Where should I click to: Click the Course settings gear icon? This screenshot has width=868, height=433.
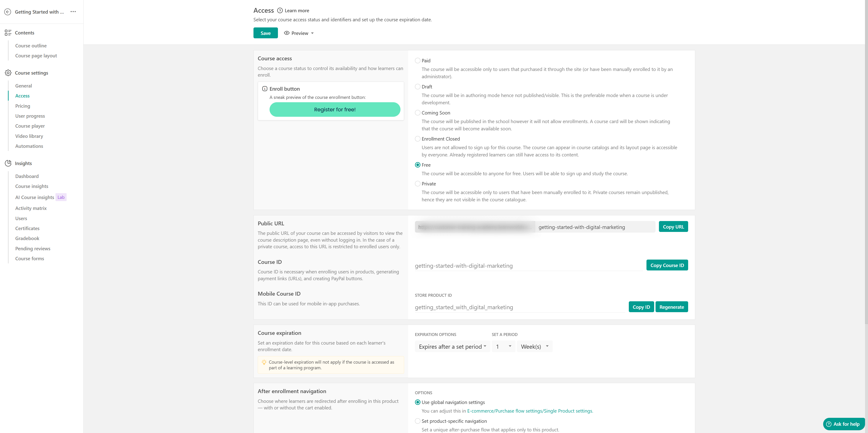8,73
